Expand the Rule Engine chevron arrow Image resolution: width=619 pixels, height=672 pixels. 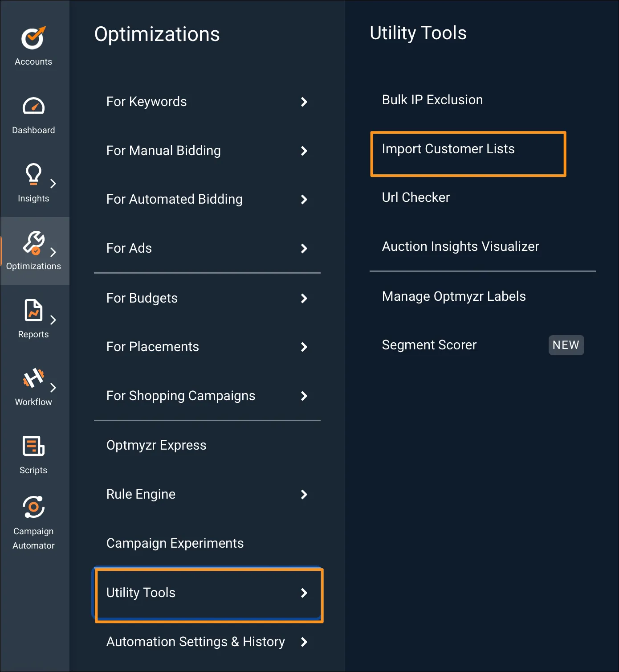[304, 494]
